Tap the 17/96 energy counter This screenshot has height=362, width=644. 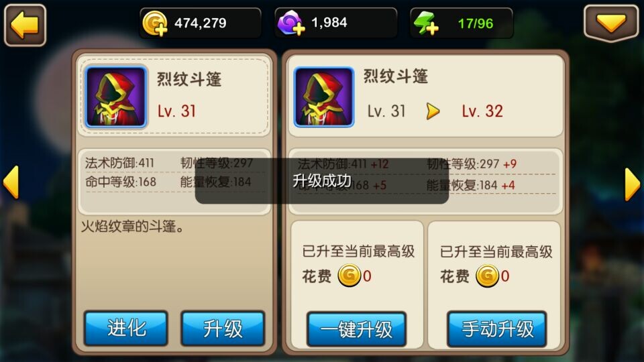pyautogui.click(x=476, y=23)
